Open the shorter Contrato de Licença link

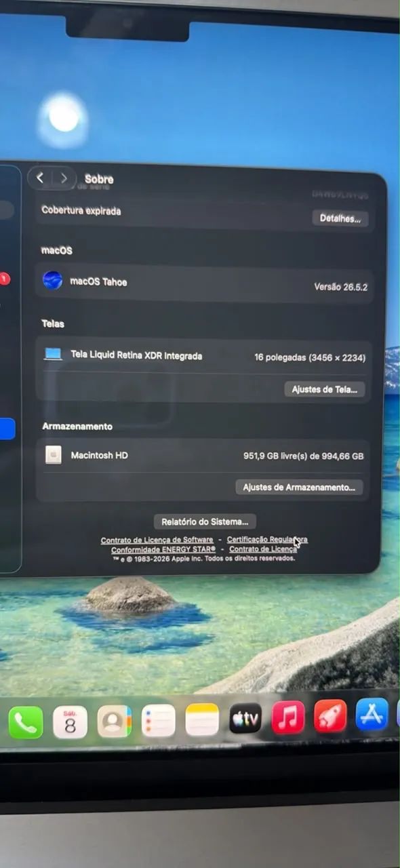[x=263, y=549]
